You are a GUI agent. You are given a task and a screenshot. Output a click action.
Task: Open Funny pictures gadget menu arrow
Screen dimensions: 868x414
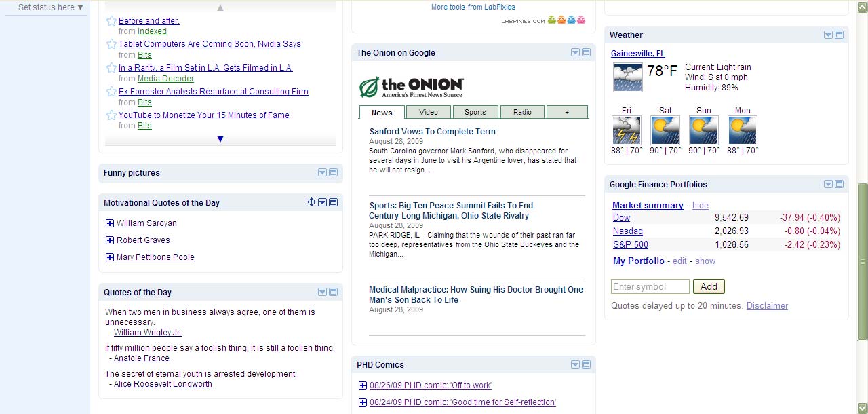[x=323, y=173]
